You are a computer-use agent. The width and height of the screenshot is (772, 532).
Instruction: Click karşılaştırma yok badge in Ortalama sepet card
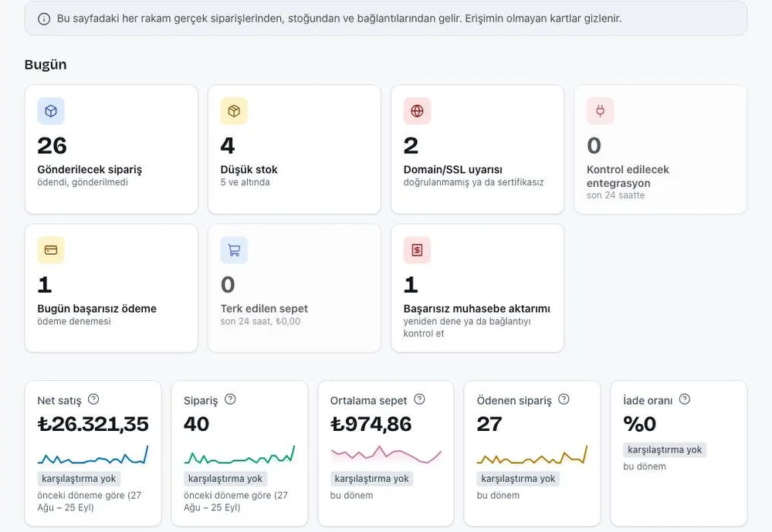coord(372,479)
